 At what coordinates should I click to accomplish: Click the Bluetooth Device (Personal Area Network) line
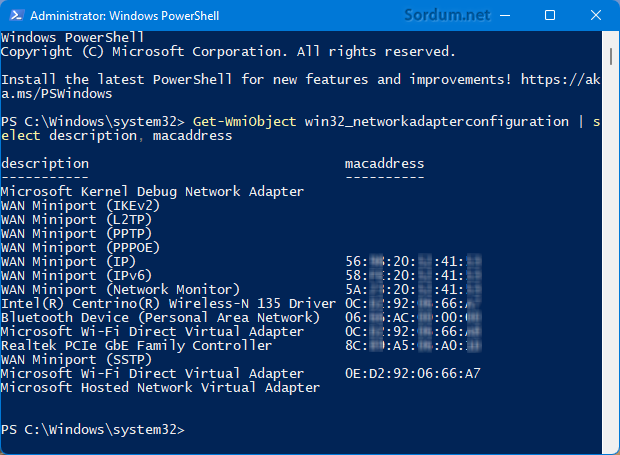click(160, 317)
